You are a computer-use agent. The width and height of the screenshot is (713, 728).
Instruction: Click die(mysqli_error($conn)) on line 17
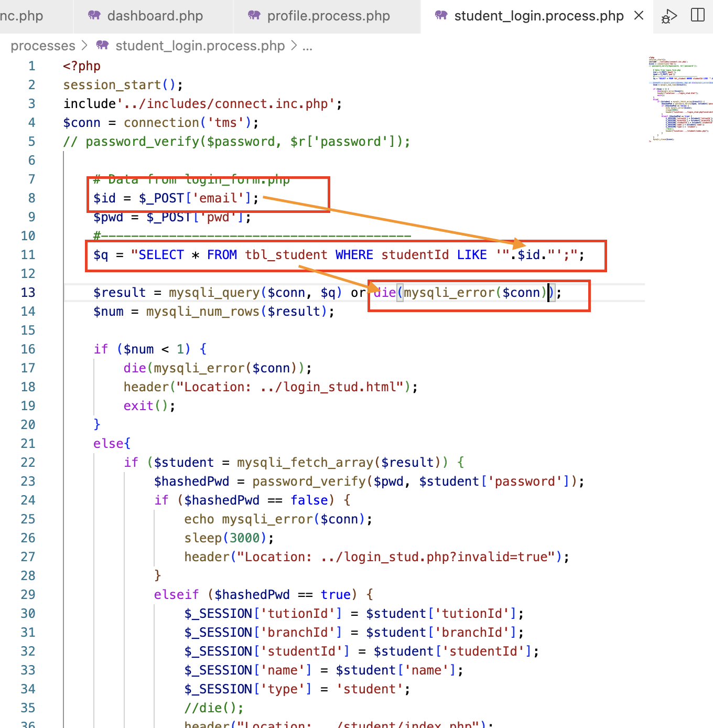pos(214,368)
